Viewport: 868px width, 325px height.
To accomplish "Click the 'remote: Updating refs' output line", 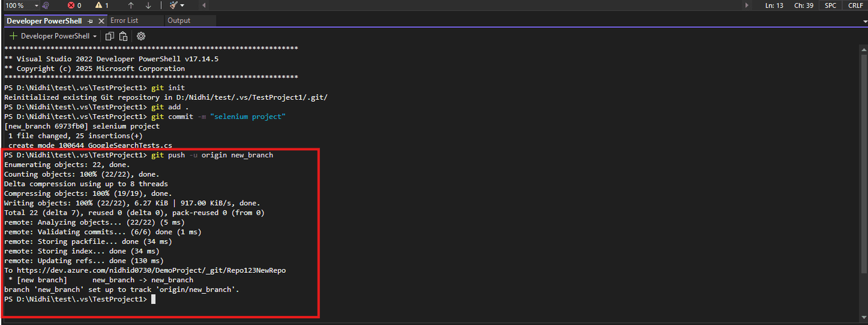I will coord(84,260).
